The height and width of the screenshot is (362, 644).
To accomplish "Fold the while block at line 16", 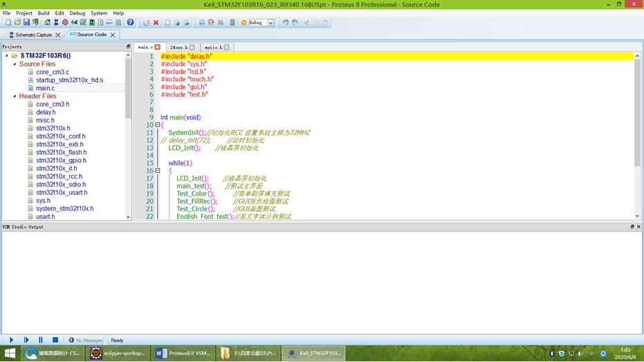I will pos(157,171).
